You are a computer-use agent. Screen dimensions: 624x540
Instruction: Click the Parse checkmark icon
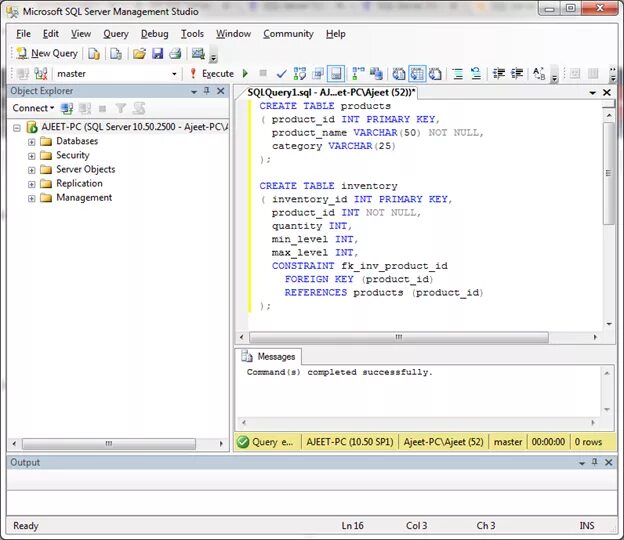[x=281, y=74]
